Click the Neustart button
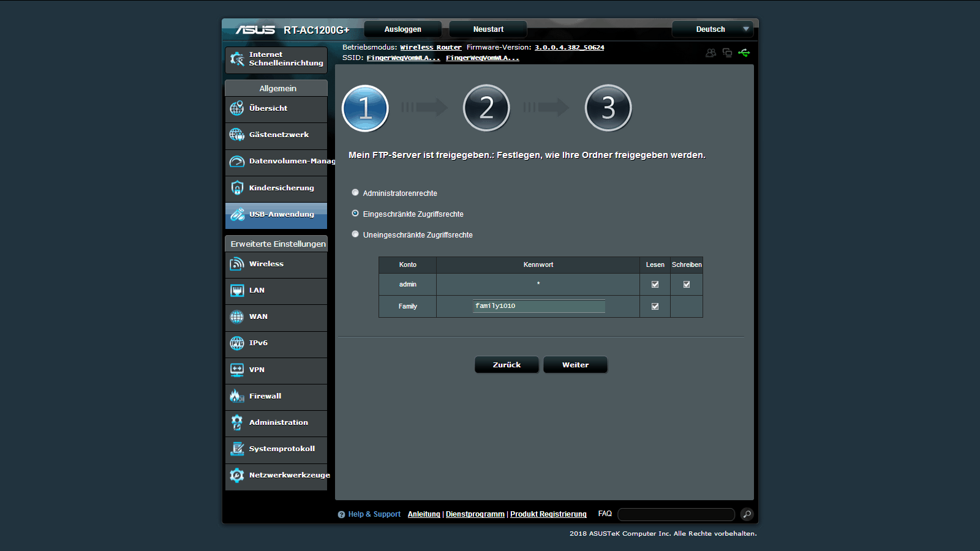Screen dimensions: 980x551 (488, 29)
